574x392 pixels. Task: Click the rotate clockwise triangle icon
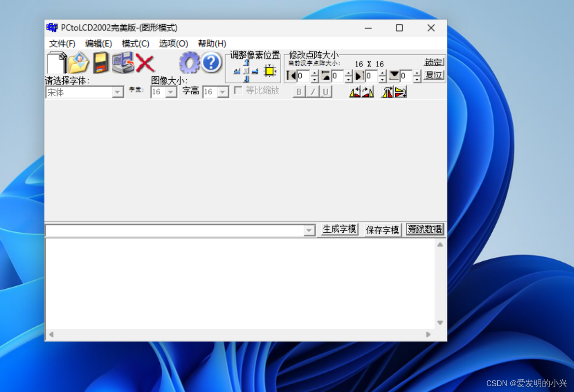pyautogui.click(x=368, y=92)
